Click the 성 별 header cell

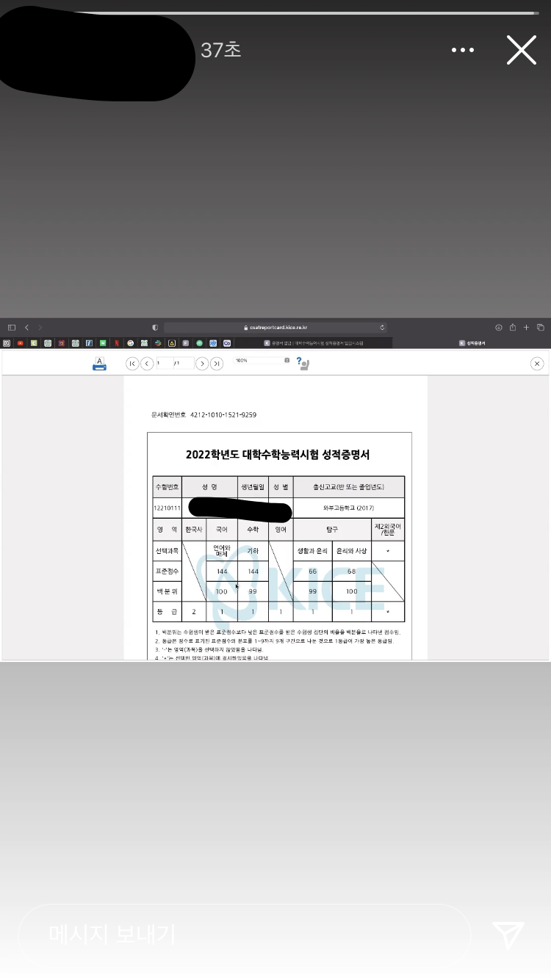[281, 487]
